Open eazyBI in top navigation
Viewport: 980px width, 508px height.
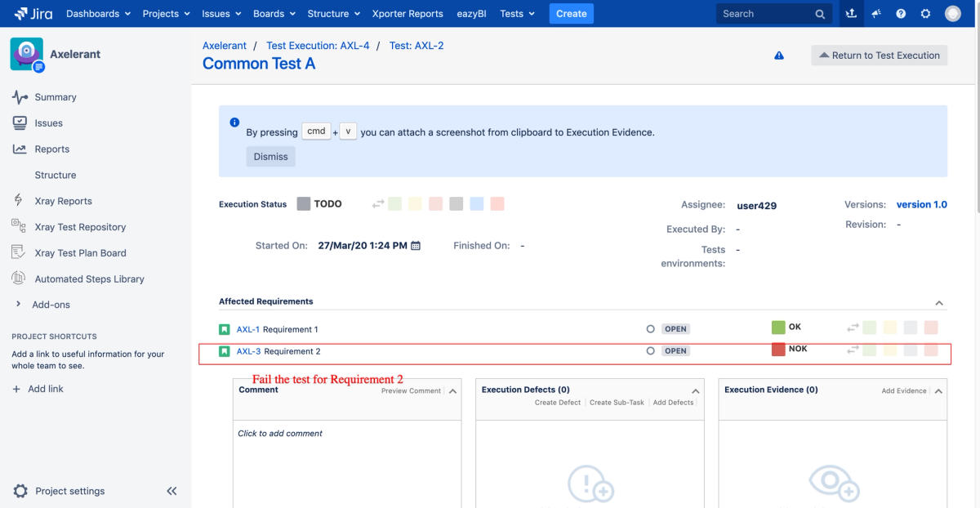[x=471, y=14]
